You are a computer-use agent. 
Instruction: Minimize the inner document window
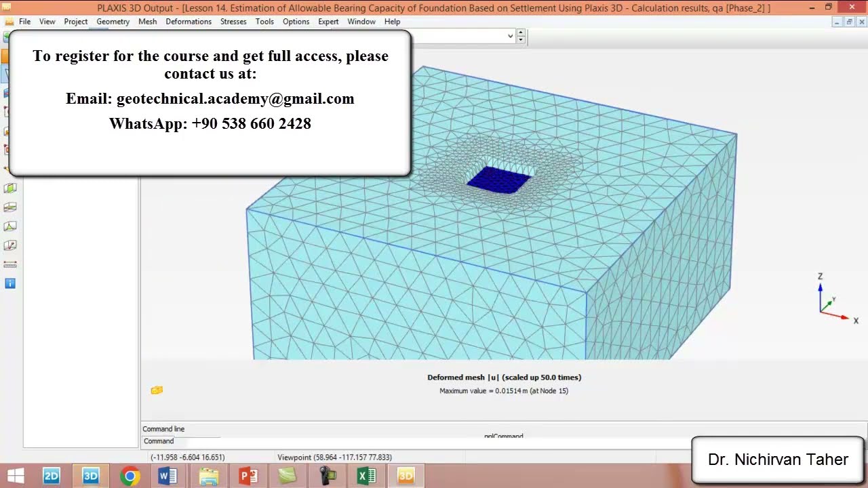(x=837, y=22)
